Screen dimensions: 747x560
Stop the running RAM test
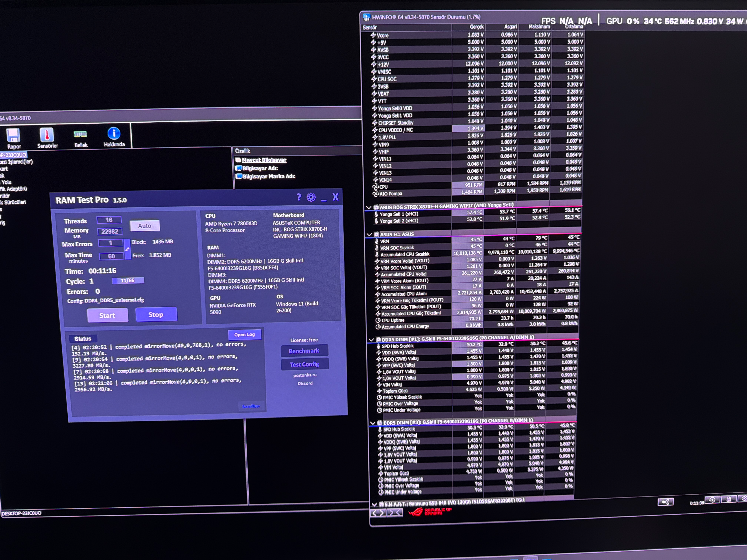pyautogui.click(x=156, y=314)
